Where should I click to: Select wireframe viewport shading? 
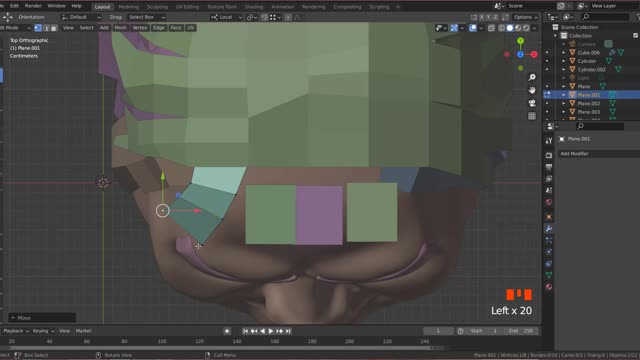click(x=502, y=28)
